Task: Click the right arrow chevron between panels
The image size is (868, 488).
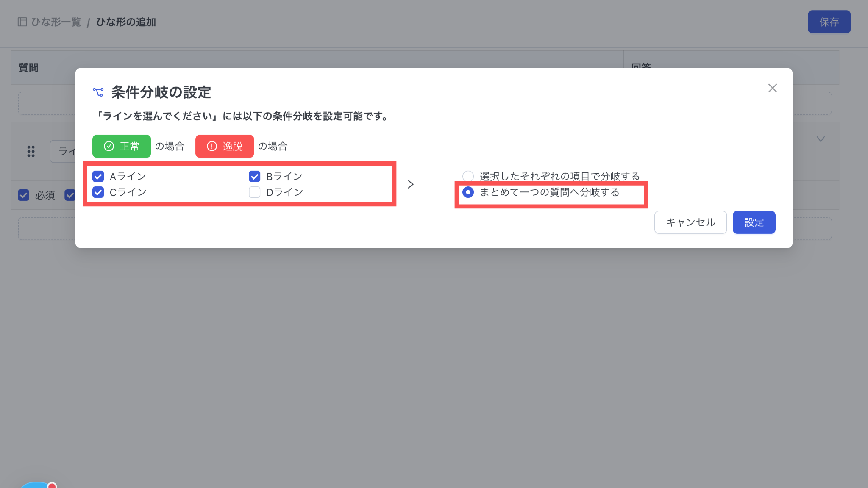Action: tap(410, 184)
